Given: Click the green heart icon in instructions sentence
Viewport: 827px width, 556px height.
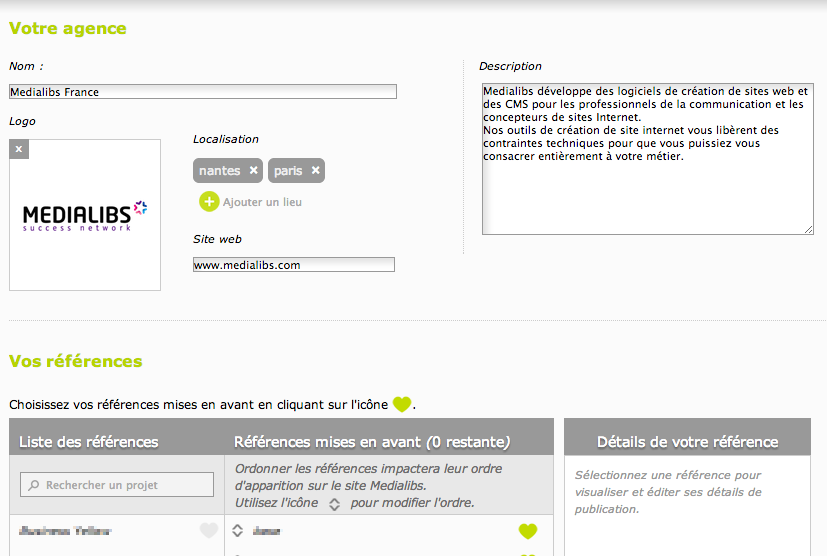Looking at the screenshot, I should [402, 405].
